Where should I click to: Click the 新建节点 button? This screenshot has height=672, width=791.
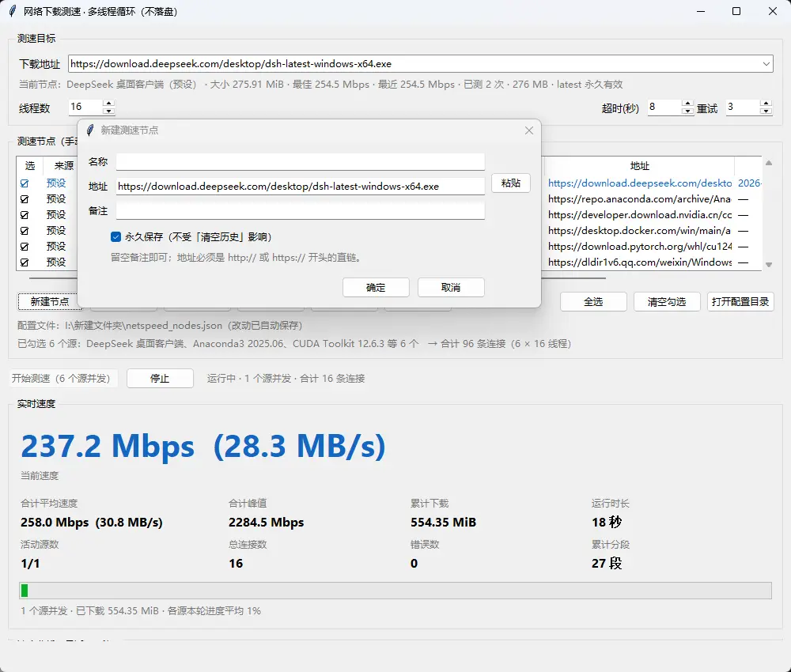pyautogui.click(x=49, y=301)
